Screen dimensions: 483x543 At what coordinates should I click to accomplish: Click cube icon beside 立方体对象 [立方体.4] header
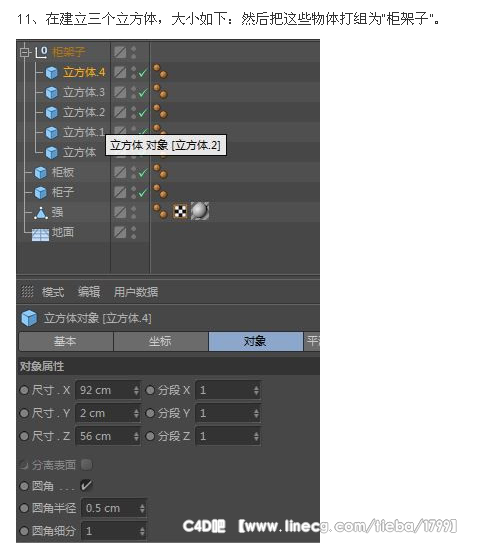tap(29, 318)
